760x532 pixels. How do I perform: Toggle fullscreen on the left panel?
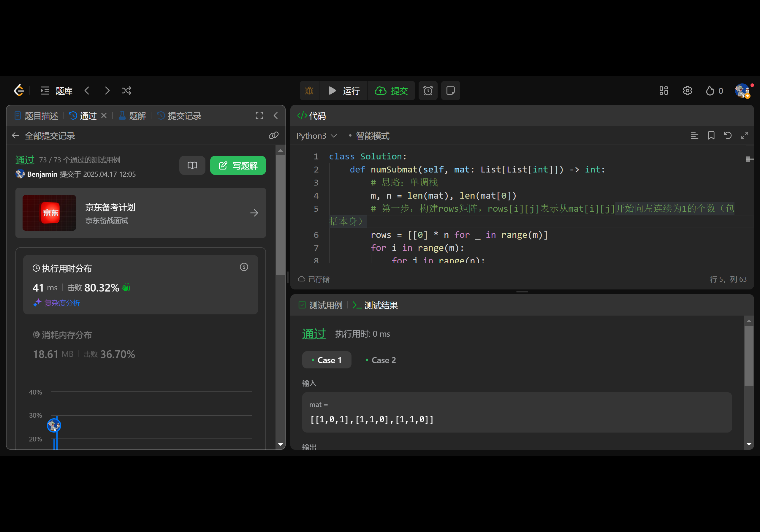(259, 115)
